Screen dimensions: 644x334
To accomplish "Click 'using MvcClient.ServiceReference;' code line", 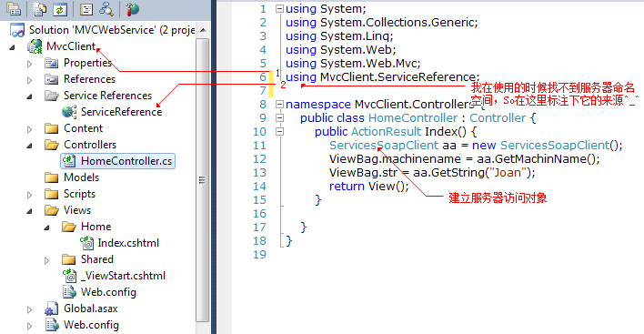I will [382, 76].
